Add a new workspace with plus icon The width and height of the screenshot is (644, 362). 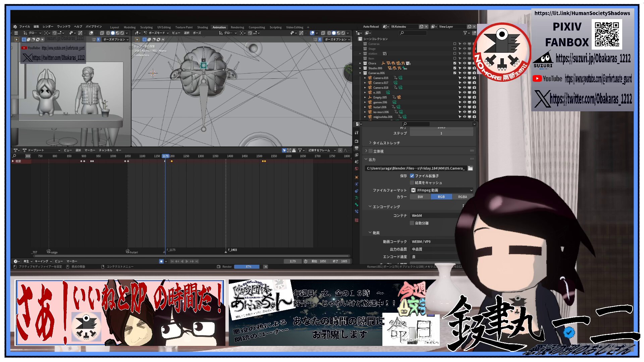click(308, 27)
